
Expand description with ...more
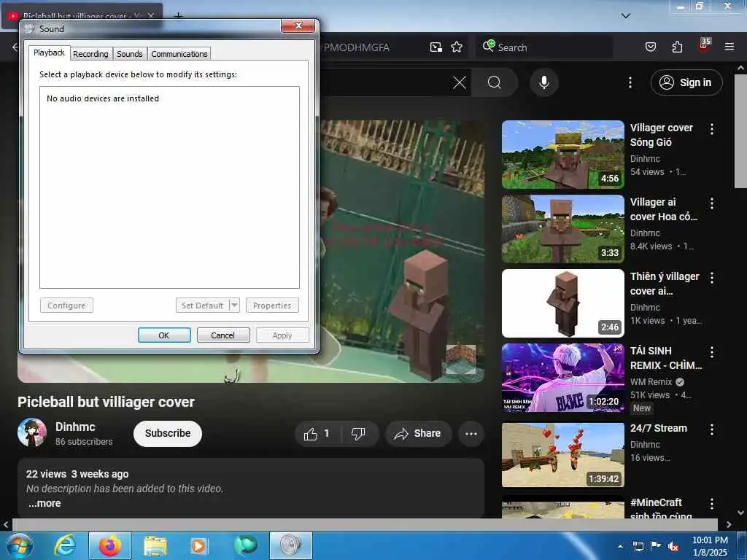(44, 503)
